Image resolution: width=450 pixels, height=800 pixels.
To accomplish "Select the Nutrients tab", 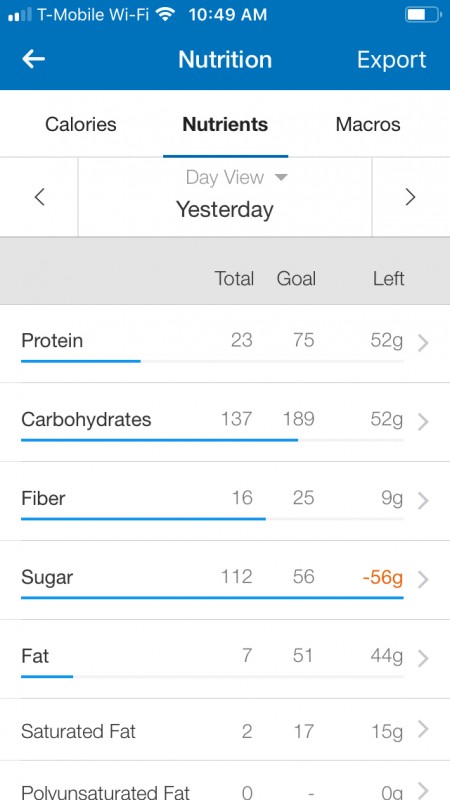I will [225, 124].
